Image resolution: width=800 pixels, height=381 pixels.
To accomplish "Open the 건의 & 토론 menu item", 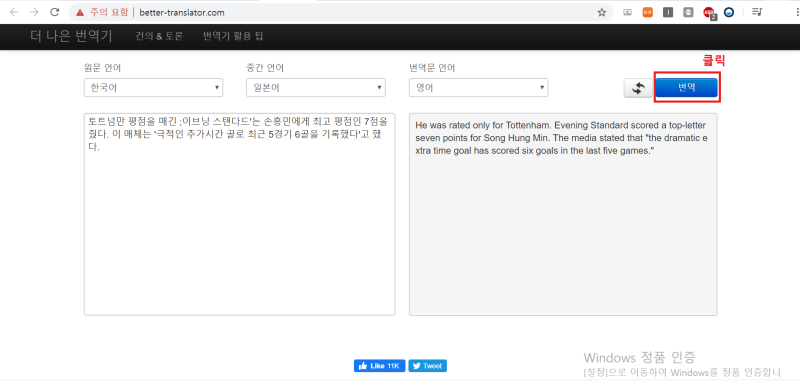I will (159, 36).
